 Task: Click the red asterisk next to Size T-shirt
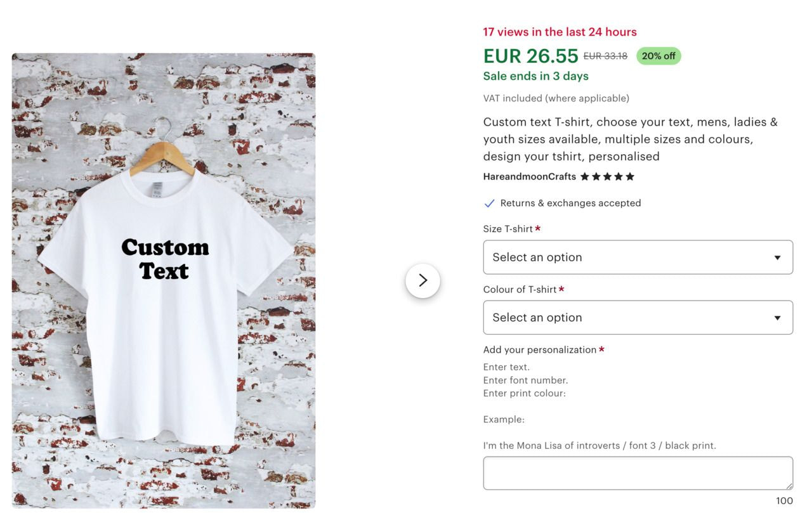pyautogui.click(x=537, y=228)
